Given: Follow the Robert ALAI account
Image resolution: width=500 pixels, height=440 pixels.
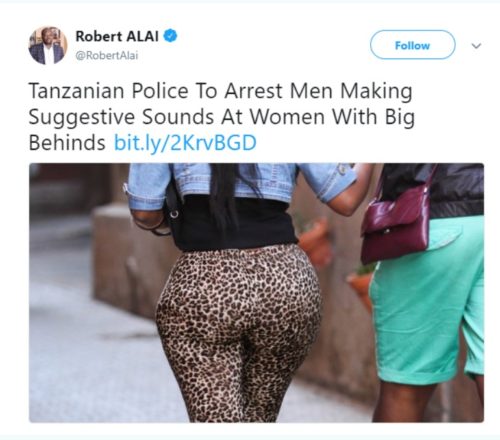Looking at the screenshot, I should tap(412, 45).
